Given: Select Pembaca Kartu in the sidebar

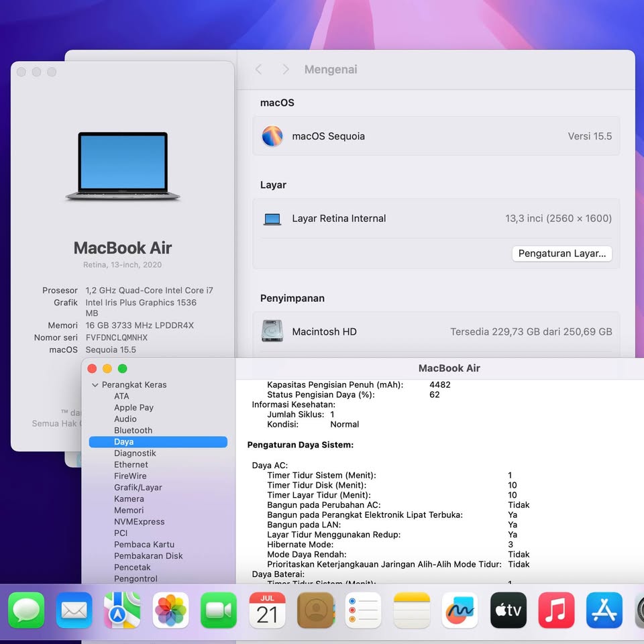Looking at the screenshot, I should (x=144, y=544).
